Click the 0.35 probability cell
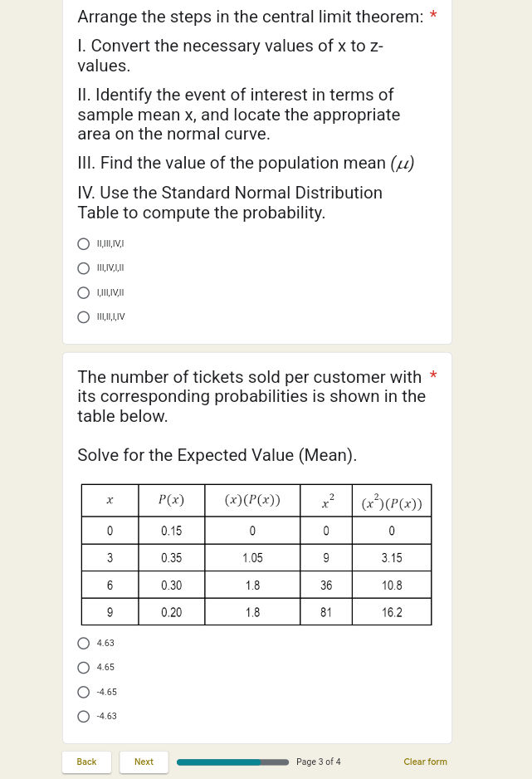Viewport: 532px width, 779px height. (171, 558)
